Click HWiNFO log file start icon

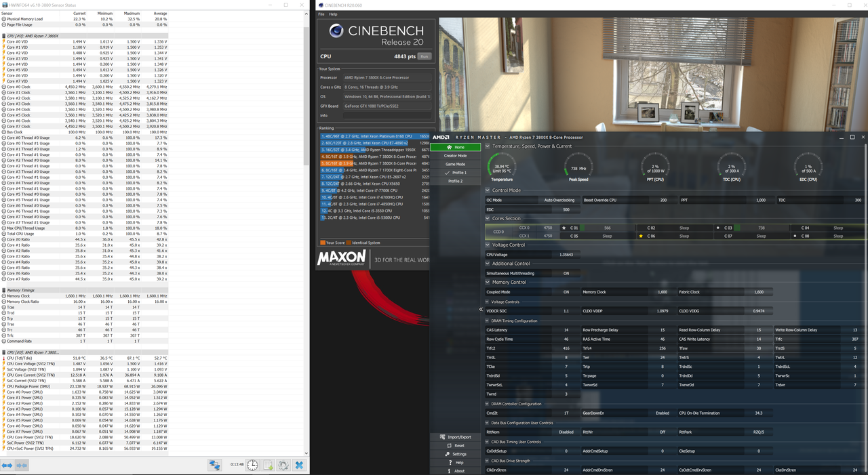[268, 466]
